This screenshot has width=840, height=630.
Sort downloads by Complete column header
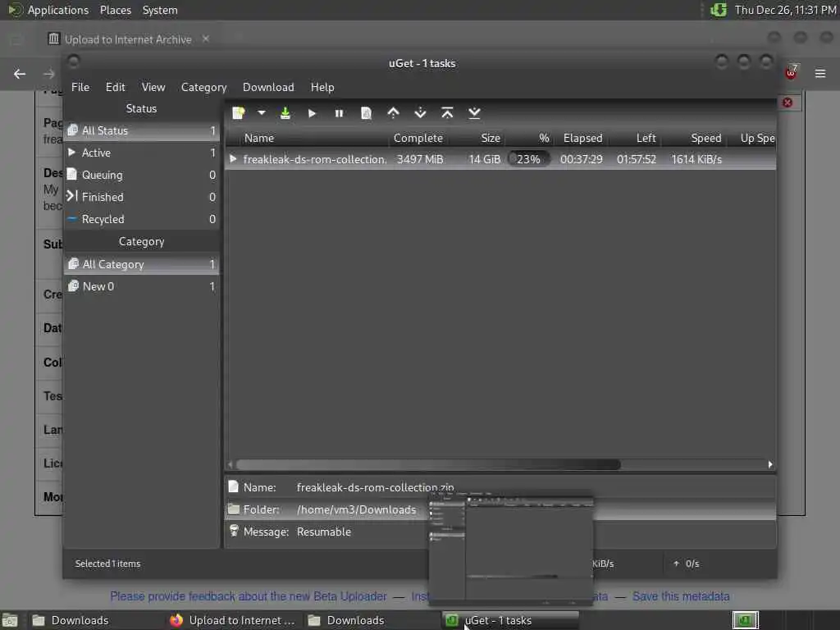[x=418, y=138]
